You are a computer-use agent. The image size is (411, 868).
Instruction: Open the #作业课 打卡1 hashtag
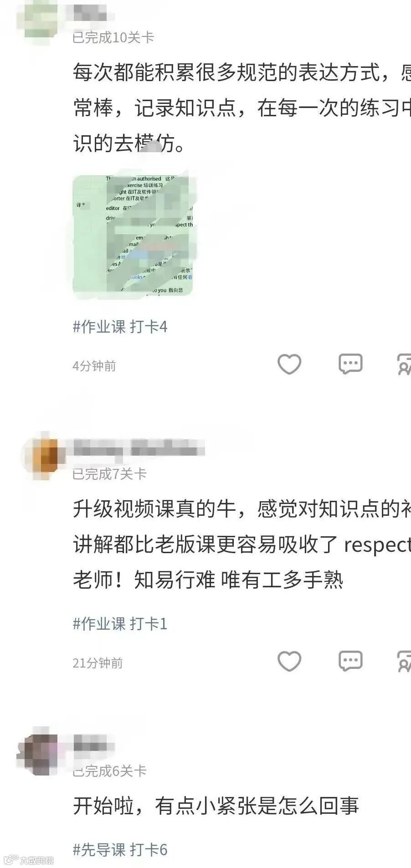[120, 624]
